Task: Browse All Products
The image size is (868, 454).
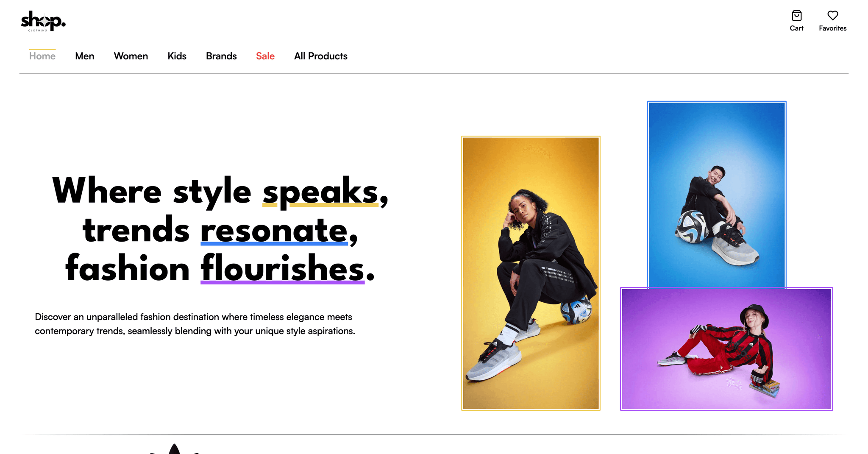Action: [321, 56]
